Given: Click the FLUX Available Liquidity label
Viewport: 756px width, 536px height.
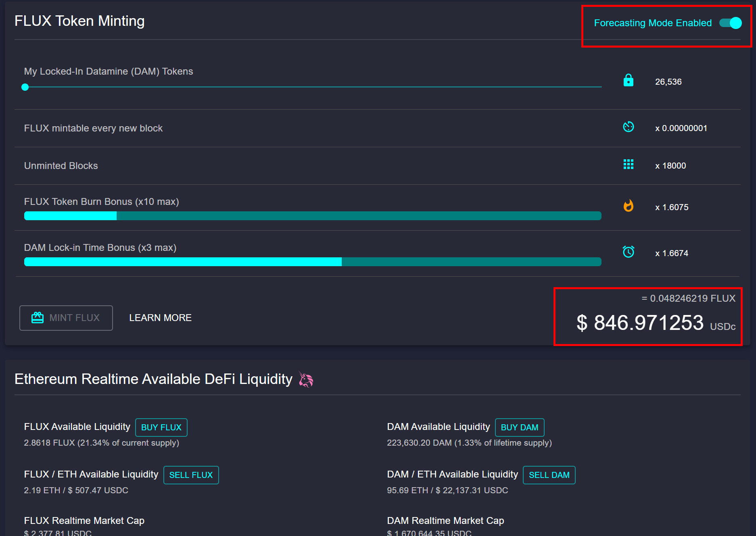Looking at the screenshot, I should tap(77, 427).
